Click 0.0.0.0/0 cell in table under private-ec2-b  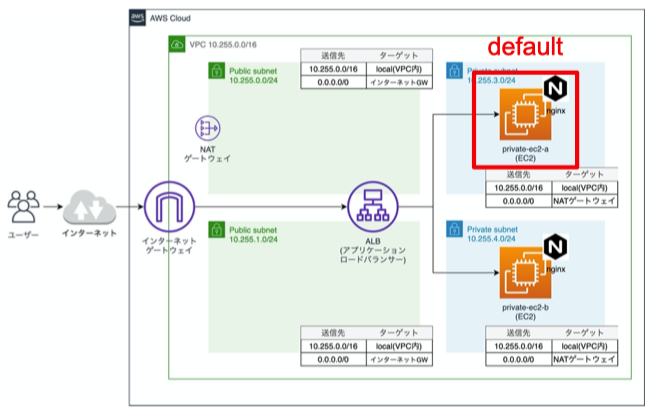coord(519,359)
